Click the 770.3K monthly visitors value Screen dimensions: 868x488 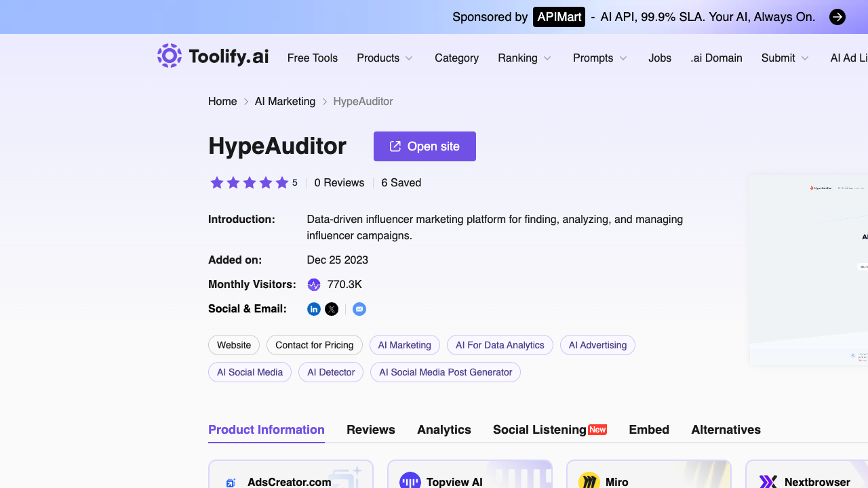click(344, 285)
